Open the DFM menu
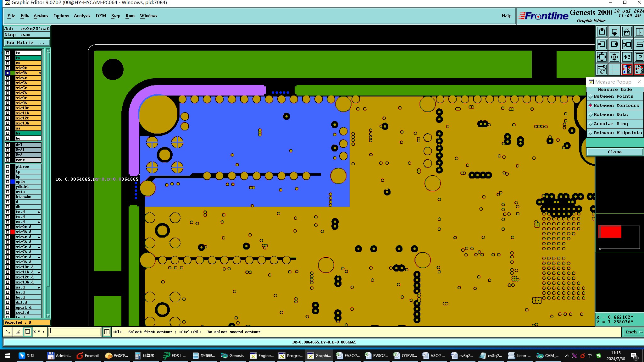644x362 pixels. pyautogui.click(x=101, y=16)
